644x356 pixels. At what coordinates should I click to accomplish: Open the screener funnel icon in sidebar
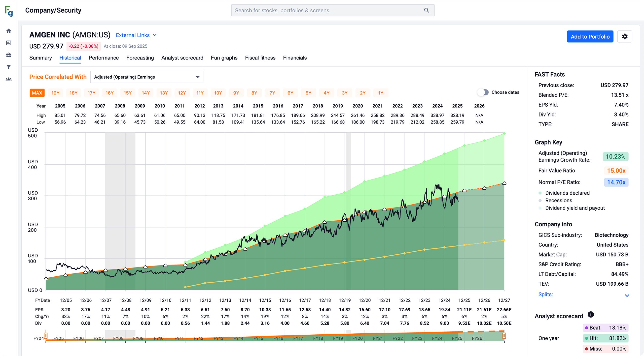pos(8,67)
